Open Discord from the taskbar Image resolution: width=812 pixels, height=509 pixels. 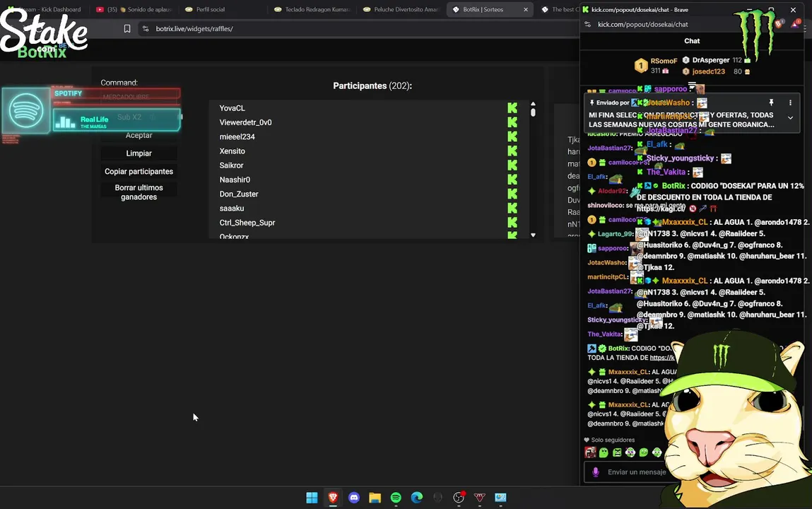tap(354, 498)
